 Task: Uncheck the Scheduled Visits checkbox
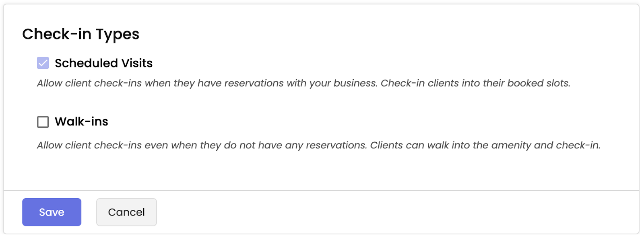[x=43, y=63]
